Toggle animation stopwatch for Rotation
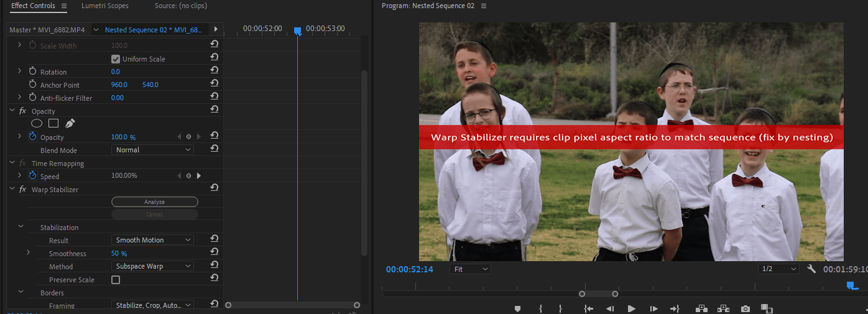 click(33, 72)
